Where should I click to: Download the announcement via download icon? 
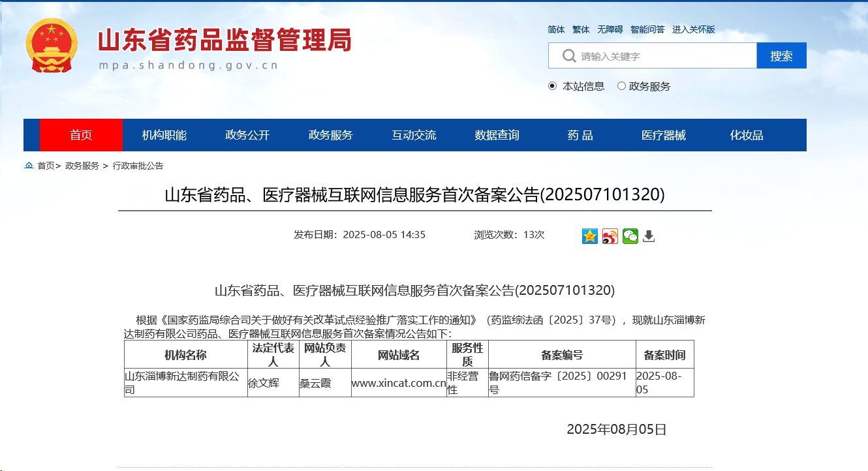click(x=648, y=236)
